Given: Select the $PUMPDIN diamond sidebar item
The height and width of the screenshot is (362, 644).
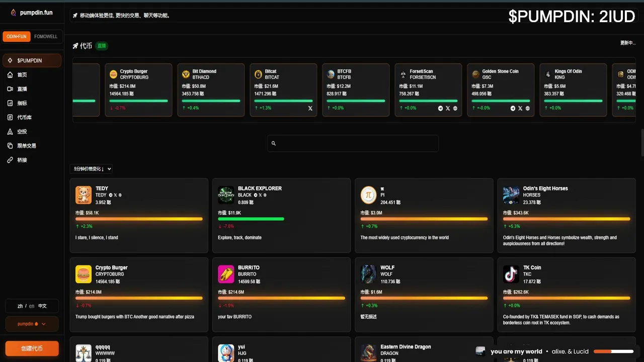Looking at the screenshot, I should pos(32,60).
